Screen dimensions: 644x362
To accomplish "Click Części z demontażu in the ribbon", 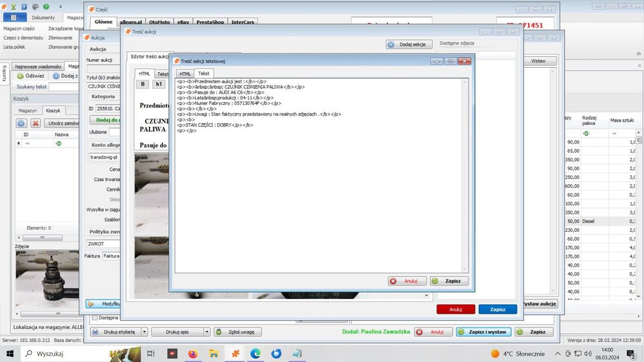I will 23,38.
